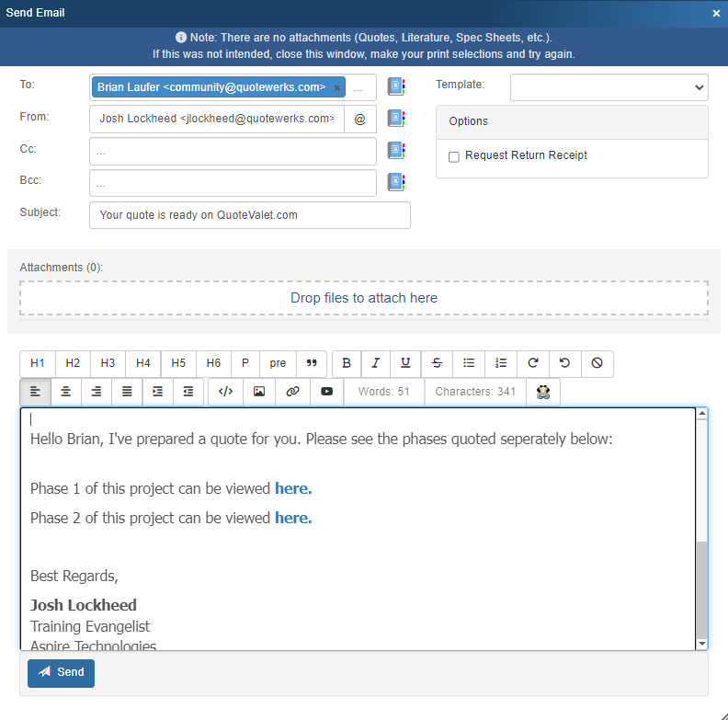Viewport: 728px width, 720px height.
Task: Enable Request Return Receipt checkbox
Action: 454,156
